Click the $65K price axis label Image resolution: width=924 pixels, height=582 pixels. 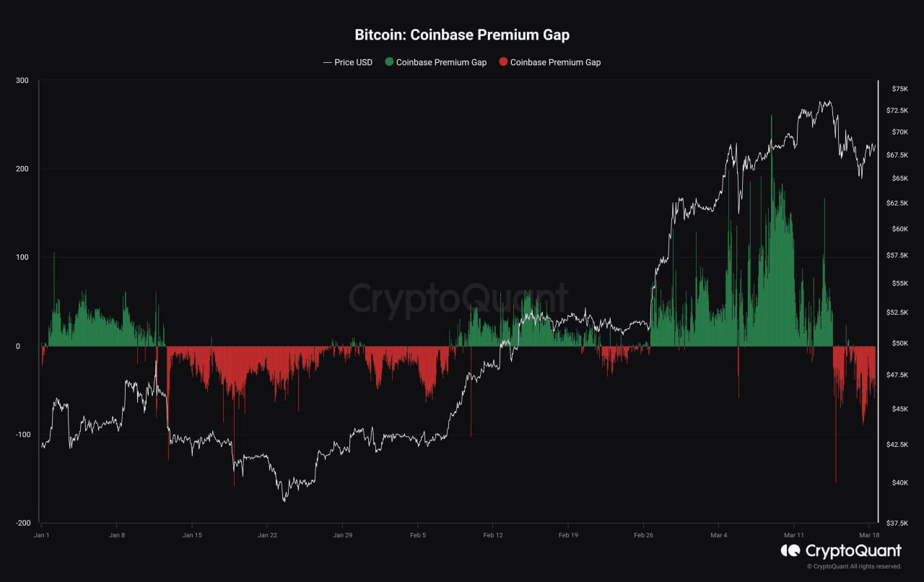900,178
